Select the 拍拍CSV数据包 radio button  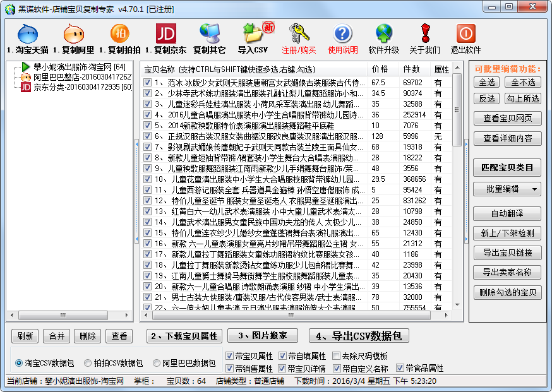[x=88, y=364]
